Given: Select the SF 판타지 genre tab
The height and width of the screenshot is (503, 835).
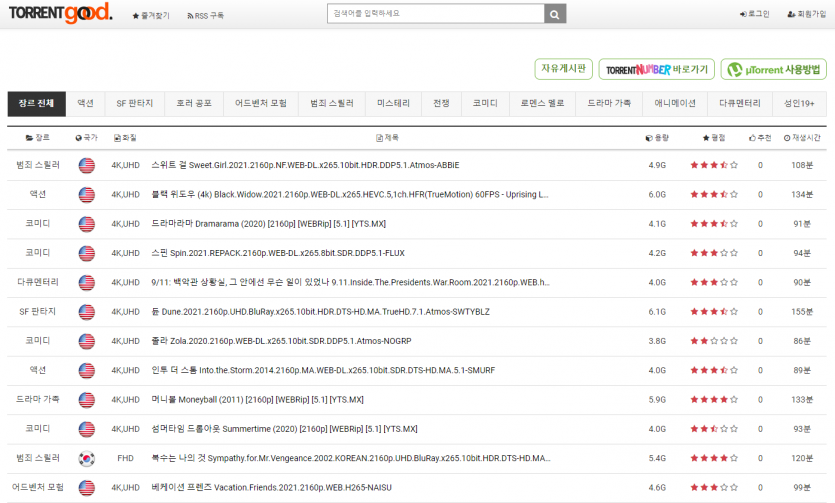Looking at the screenshot, I should pos(135,103).
